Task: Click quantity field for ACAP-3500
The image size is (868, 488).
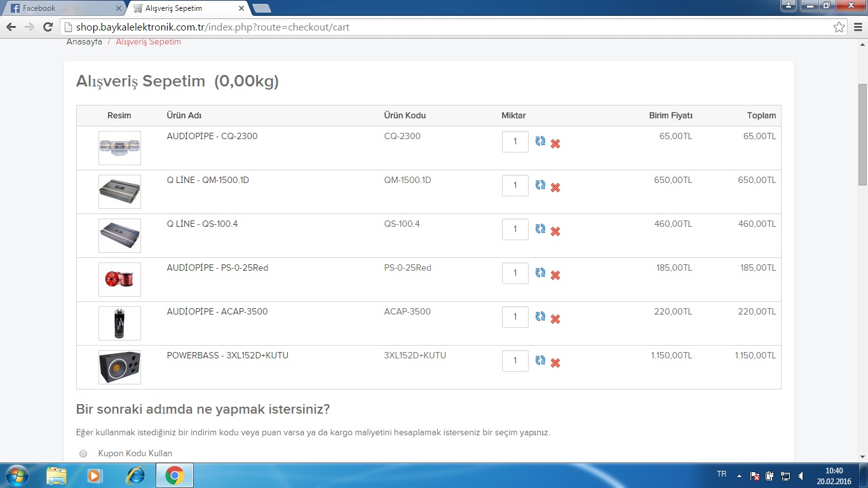Action: point(515,317)
